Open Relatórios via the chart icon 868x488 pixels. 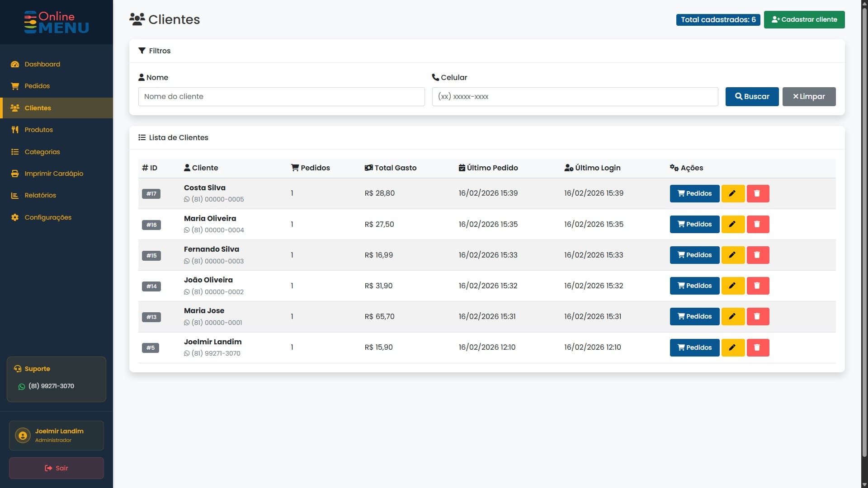tap(15, 195)
